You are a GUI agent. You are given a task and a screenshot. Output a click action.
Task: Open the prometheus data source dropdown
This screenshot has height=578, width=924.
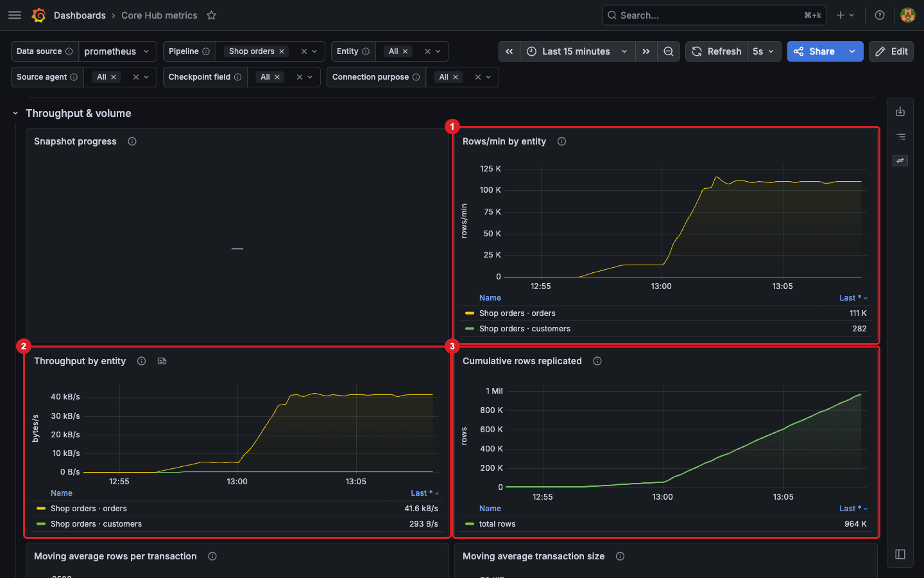coord(117,51)
